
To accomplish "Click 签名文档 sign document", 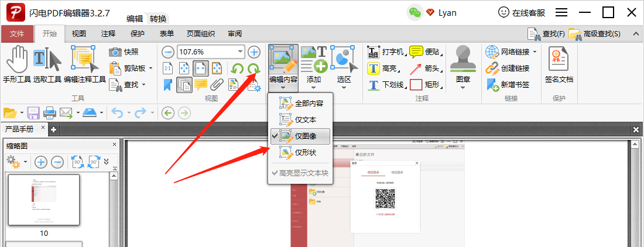I will (x=559, y=65).
